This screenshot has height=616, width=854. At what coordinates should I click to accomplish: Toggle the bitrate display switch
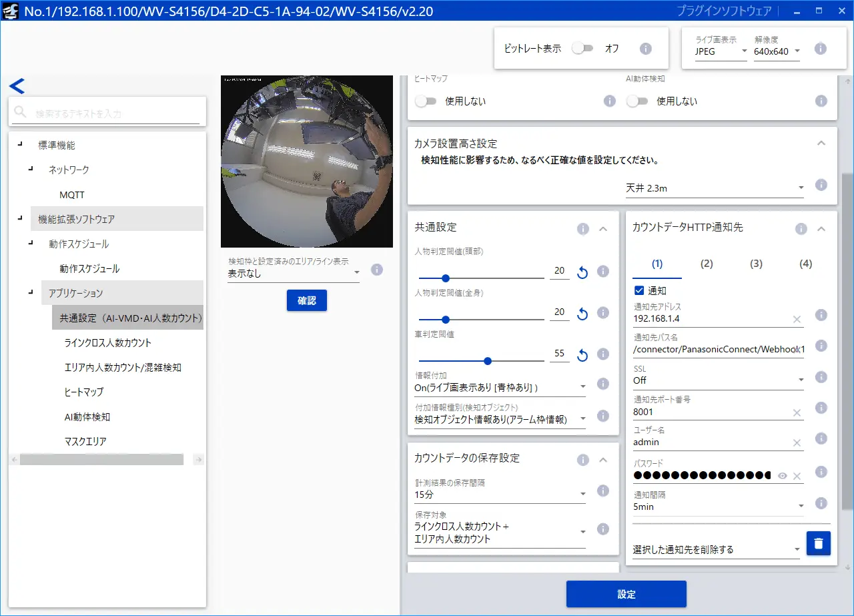(582, 49)
